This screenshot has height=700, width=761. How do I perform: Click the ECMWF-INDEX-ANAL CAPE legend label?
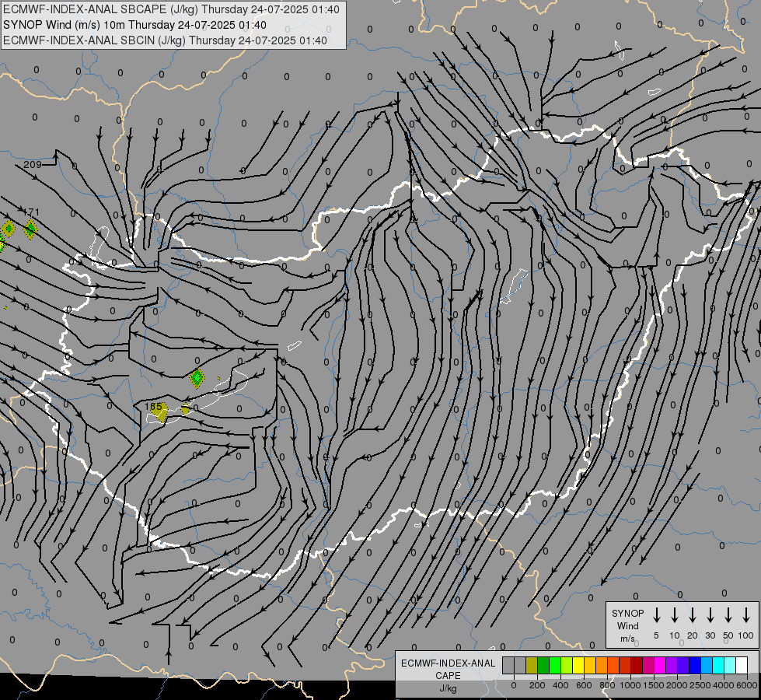pyautogui.click(x=448, y=669)
